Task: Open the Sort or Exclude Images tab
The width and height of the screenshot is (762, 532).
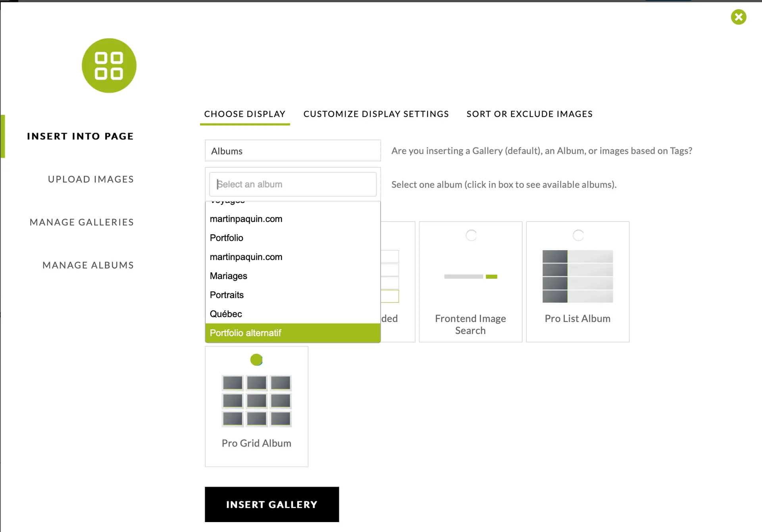Action: tap(529, 114)
